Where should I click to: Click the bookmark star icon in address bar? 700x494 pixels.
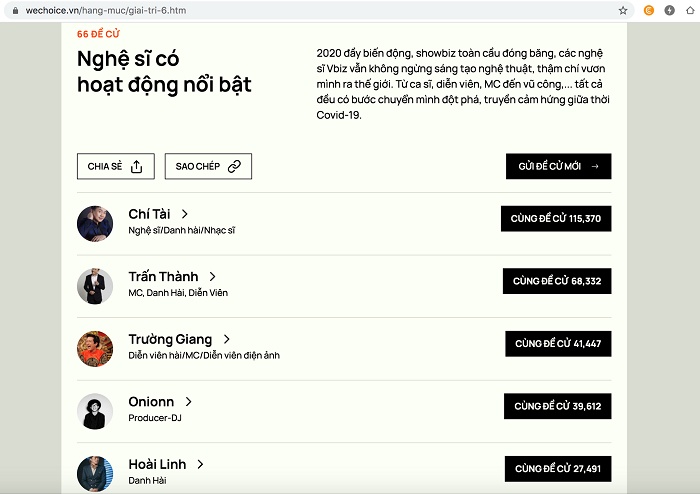[x=623, y=10]
